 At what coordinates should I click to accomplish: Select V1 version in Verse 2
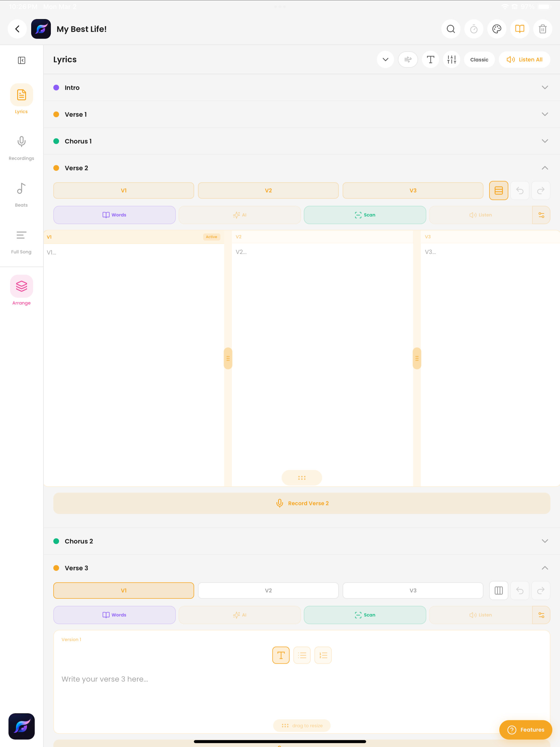124,191
